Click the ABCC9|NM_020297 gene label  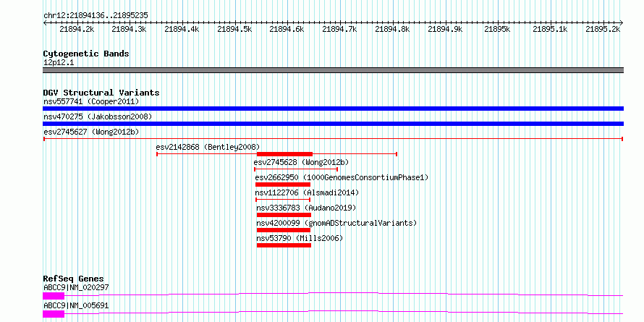click(76, 287)
